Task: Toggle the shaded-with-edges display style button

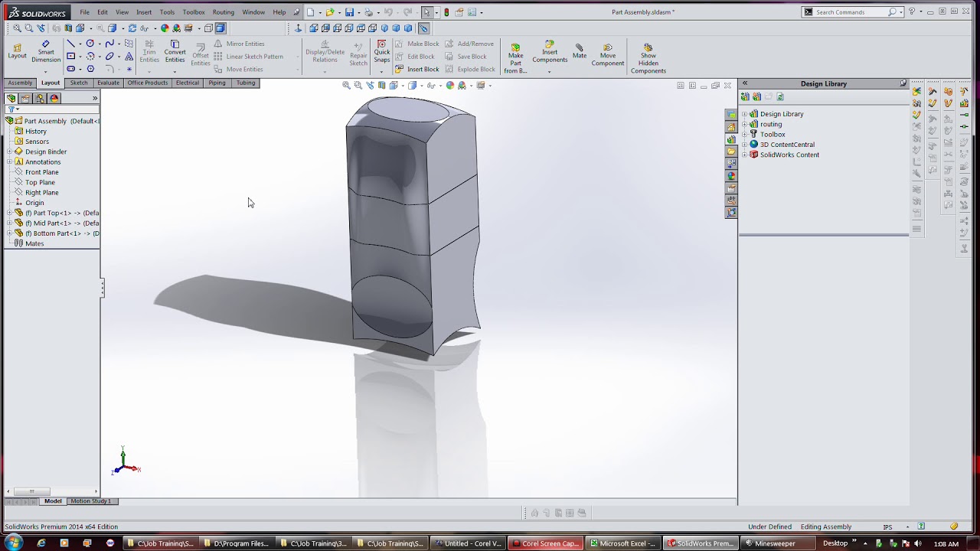Action: point(220,28)
